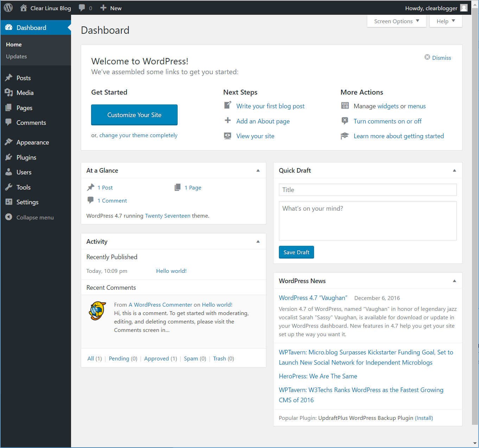Collapse the Quick Draft widget
The height and width of the screenshot is (448, 479).
454,171
